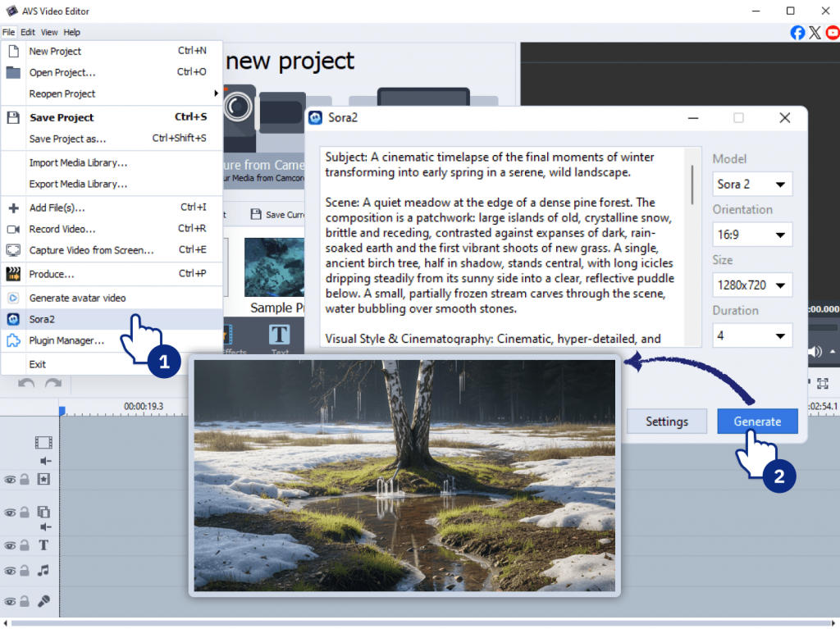Click the Text tool T icon

coord(279,335)
